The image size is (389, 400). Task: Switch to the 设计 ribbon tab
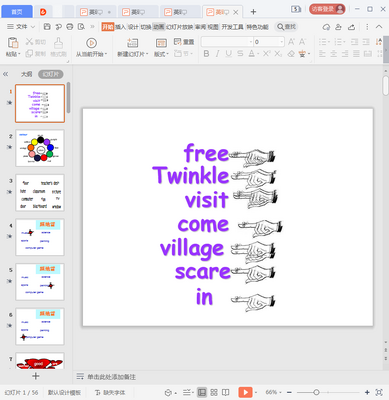point(133,27)
